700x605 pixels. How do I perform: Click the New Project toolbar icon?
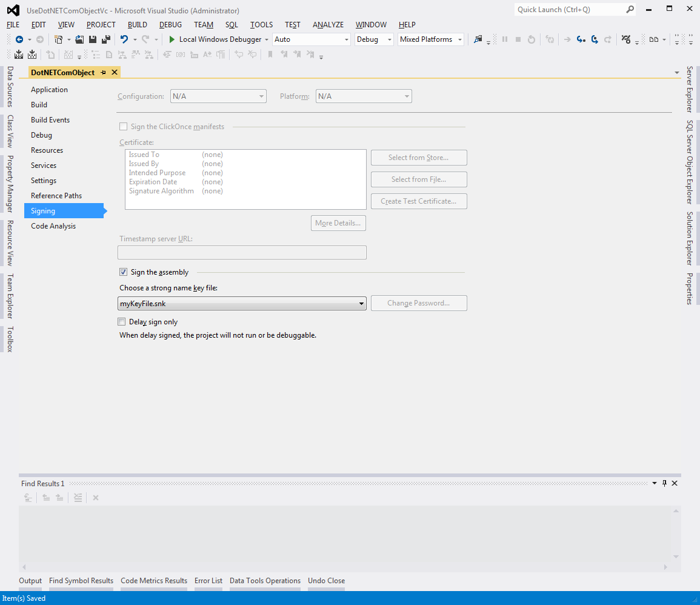(58, 39)
